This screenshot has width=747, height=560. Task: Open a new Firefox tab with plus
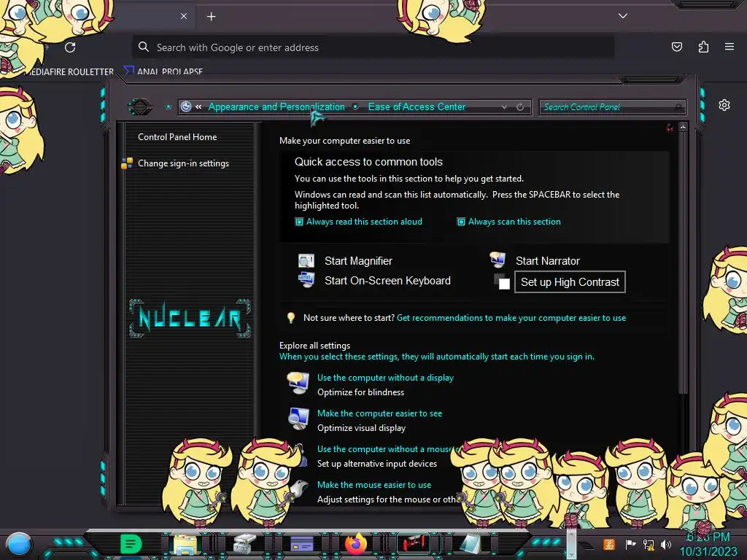(211, 17)
